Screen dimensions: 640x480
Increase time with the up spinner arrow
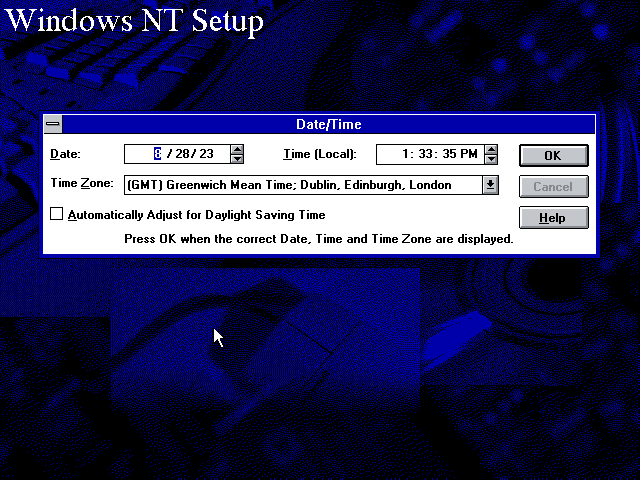click(491, 149)
